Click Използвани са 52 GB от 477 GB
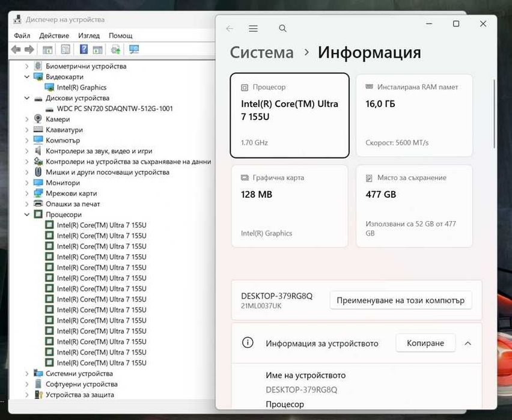This screenshot has height=420, width=512. [411, 228]
